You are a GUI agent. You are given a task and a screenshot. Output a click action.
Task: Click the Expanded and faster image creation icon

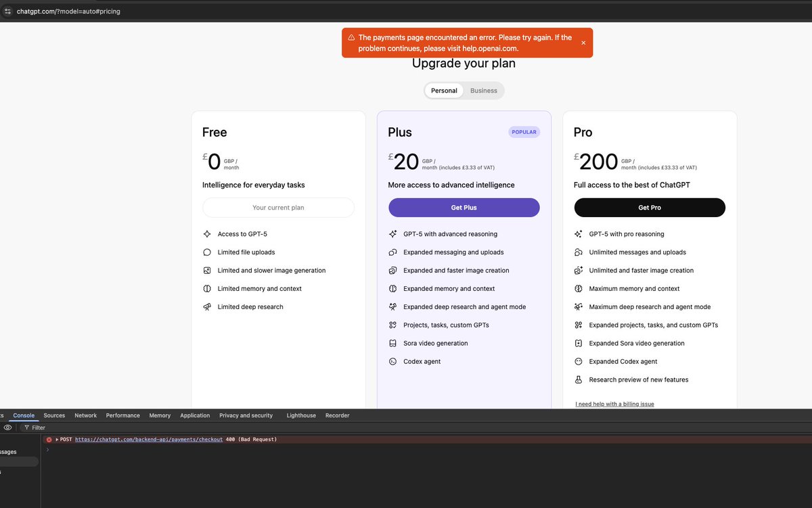tap(392, 271)
